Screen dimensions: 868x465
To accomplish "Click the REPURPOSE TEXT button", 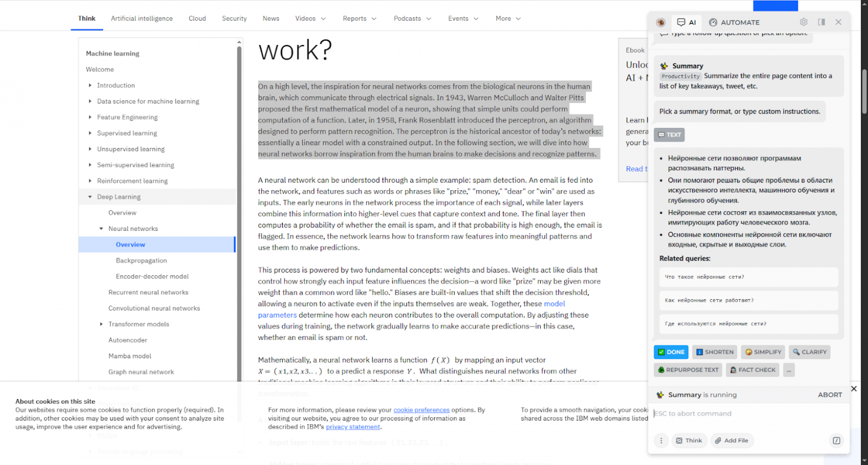I will (x=688, y=370).
